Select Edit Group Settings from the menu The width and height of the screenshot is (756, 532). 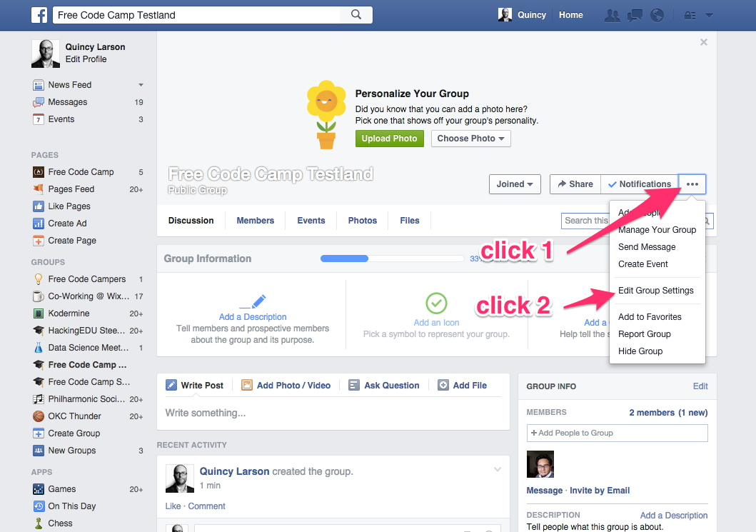656,291
